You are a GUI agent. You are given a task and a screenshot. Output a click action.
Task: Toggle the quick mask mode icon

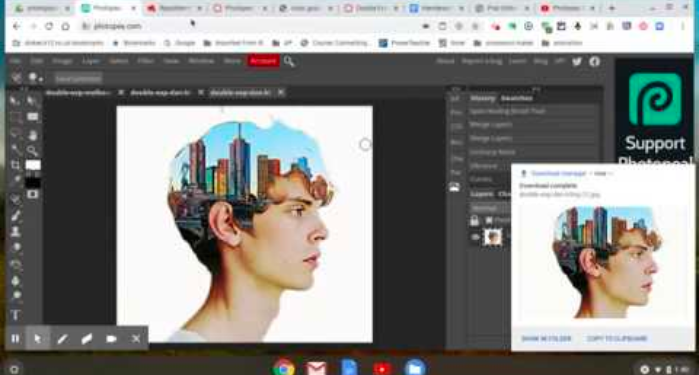(33, 194)
